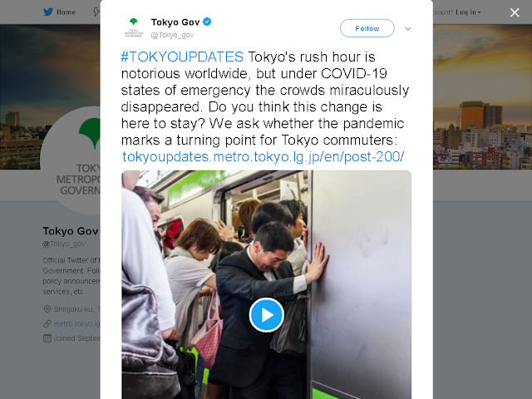Open the Tokyo Gov avatar logo

(133, 27)
